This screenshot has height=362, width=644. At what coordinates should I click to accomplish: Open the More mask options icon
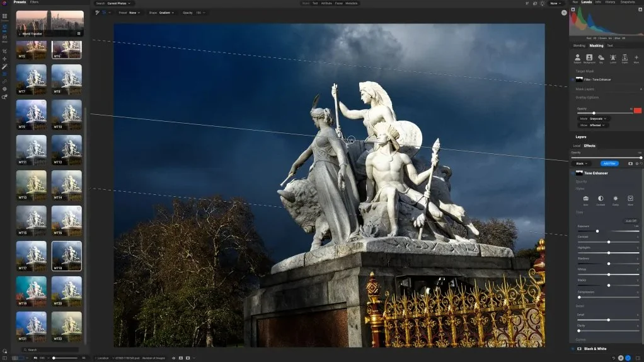pyautogui.click(x=636, y=58)
